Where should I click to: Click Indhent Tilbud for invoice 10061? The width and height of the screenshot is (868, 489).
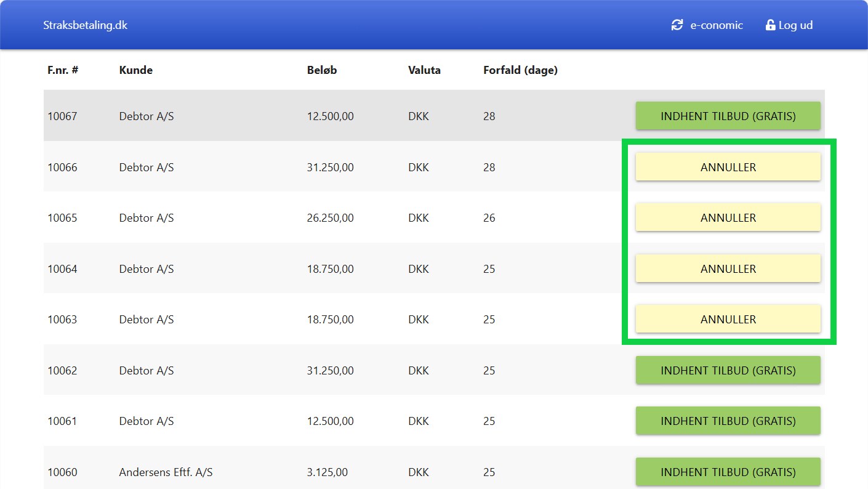(x=728, y=421)
